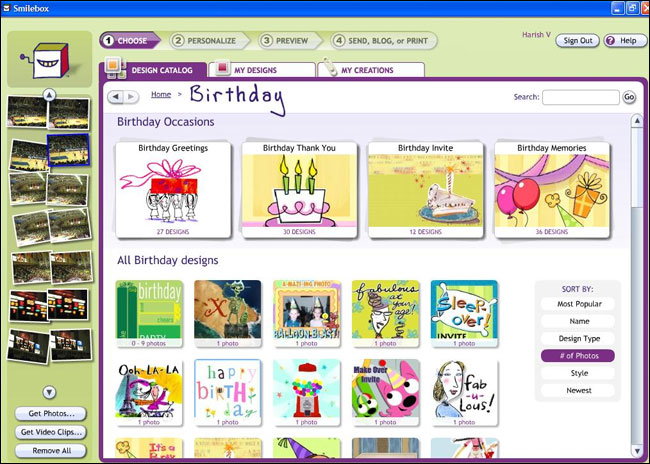Image resolution: width=650 pixels, height=464 pixels.
Task: Sort designs by Name
Action: pos(577,321)
